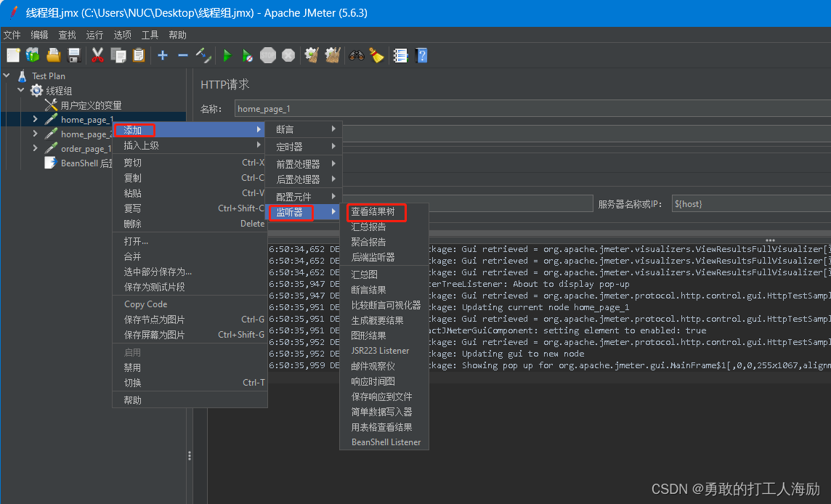This screenshot has width=831, height=504.
Task: Click the Toggle enable/disable icon
Action: (203, 55)
